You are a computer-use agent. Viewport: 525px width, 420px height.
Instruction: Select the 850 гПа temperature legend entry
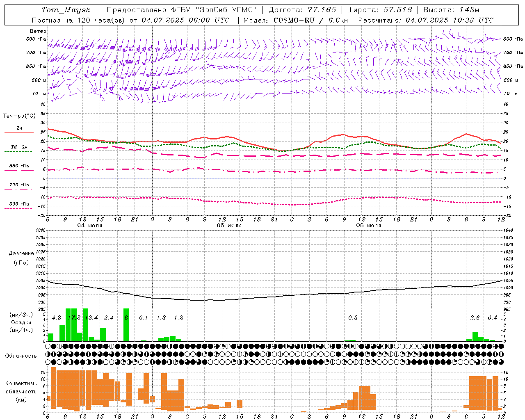(19, 166)
